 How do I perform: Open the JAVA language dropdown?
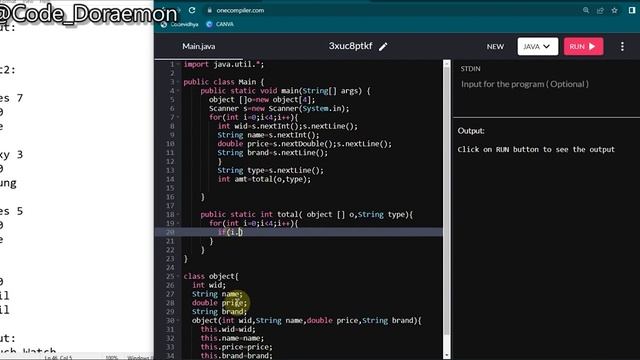tap(537, 47)
